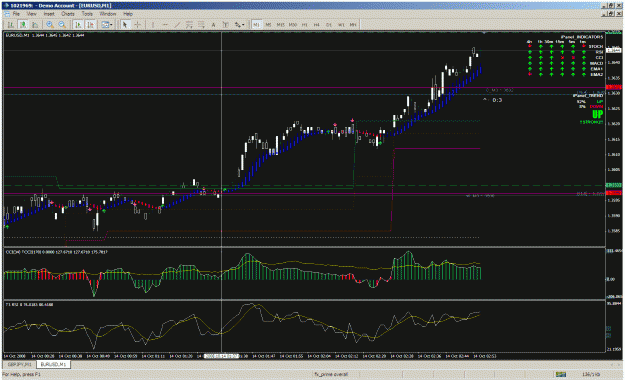Viewport: 625px width, 380px height.
Task: Open the chart templates dropdown
Action: click(106, 25)
